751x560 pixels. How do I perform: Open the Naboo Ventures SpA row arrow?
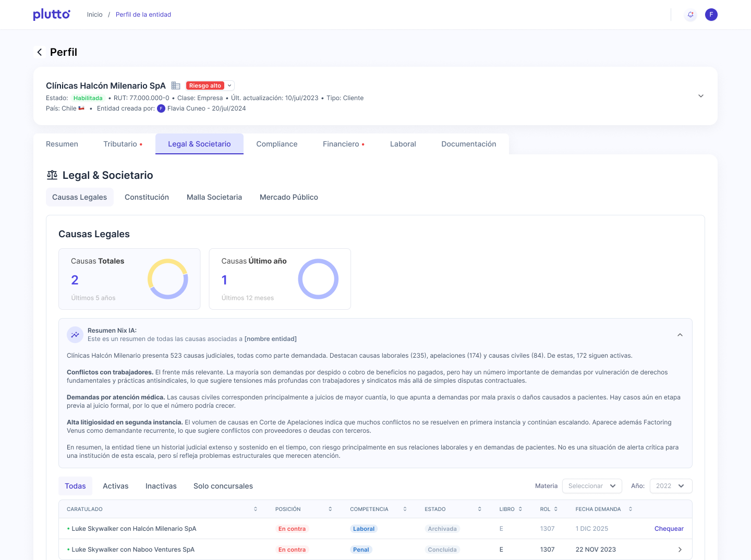pos(680,550)
